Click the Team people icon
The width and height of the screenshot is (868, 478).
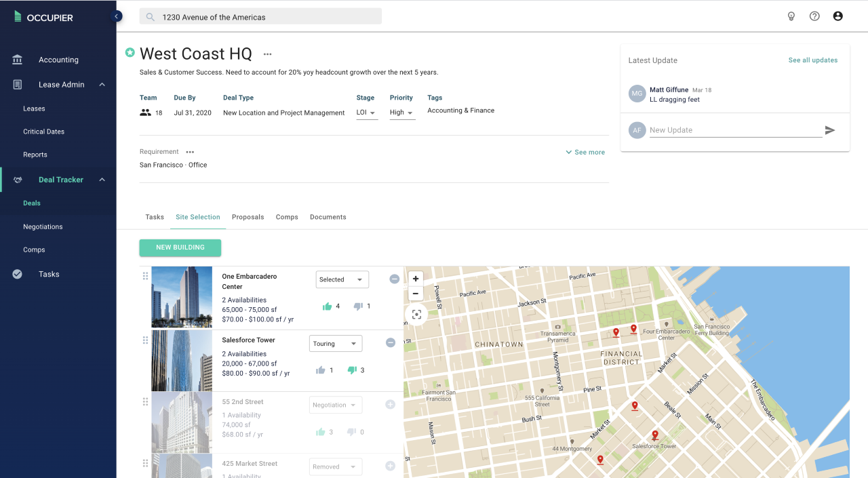145,113
